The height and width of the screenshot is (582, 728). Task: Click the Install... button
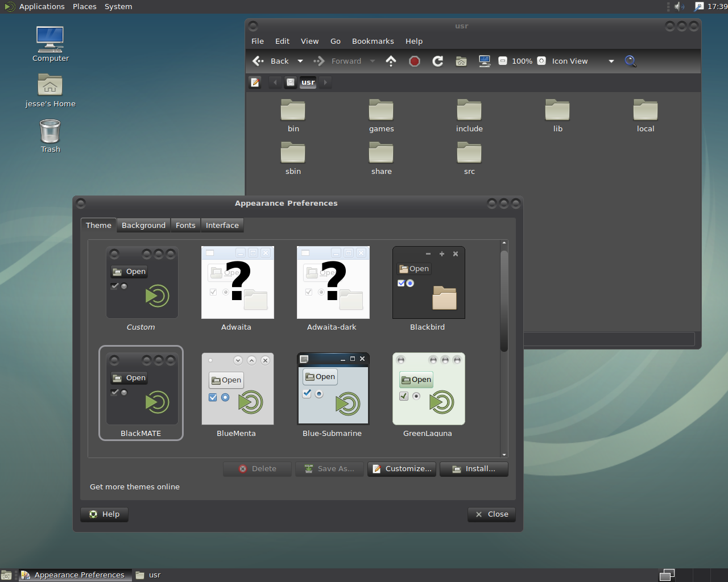coord(474,469)
